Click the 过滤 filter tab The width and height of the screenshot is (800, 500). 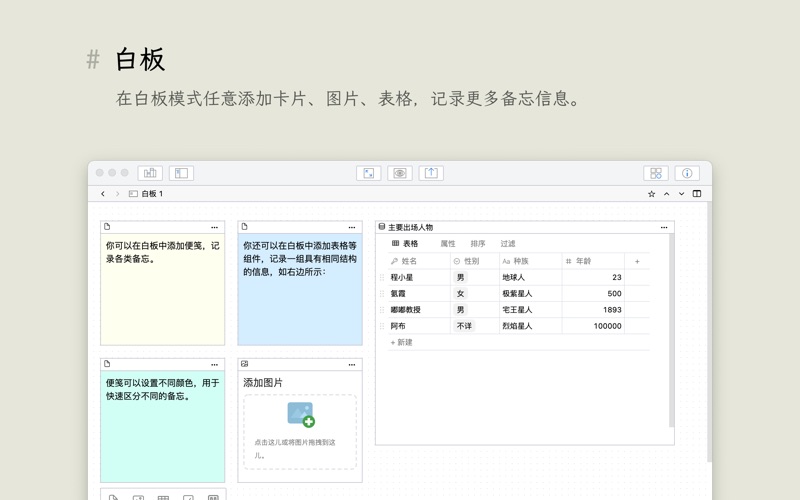pyautogui.click(x=508, y=244)
